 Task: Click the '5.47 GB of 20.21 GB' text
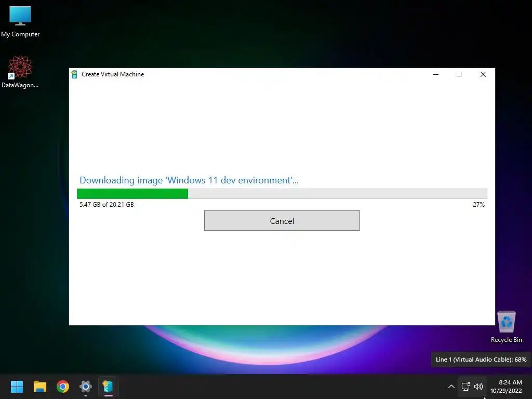pyautogui.click(x=107, y=205)
